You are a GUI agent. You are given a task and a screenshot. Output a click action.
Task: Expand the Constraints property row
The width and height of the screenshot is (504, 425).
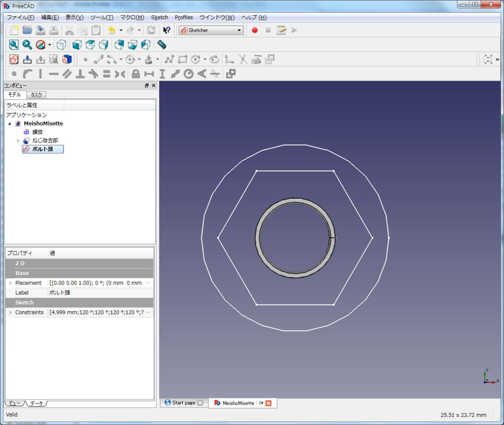click(10, 312)
